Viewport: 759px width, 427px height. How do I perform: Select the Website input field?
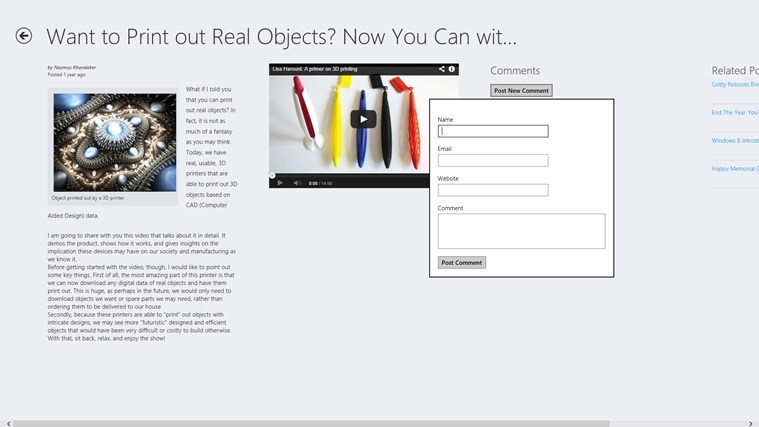493,190
